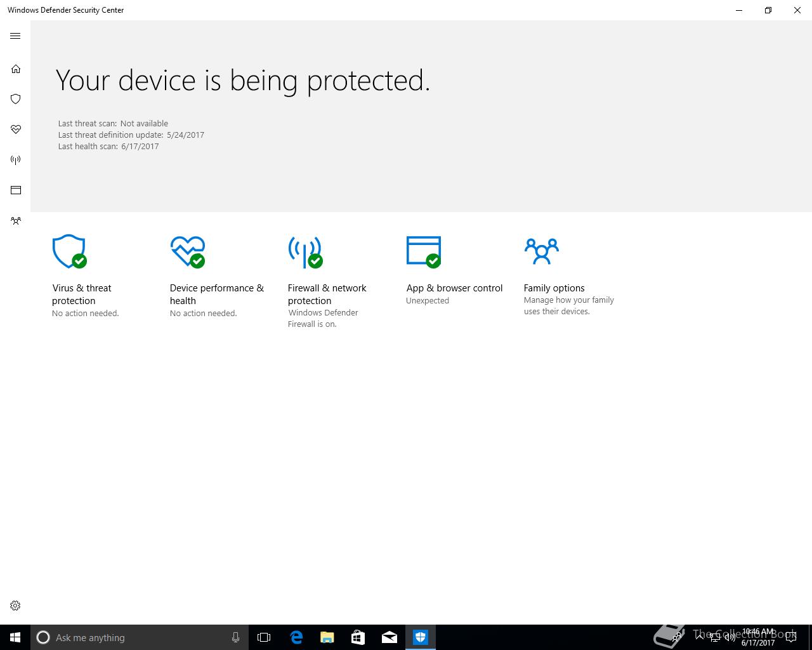Minimize the Windows Defender Security Center window
Image resolution: width=812 pixels, height=650 pixels.
click(739, 10)
